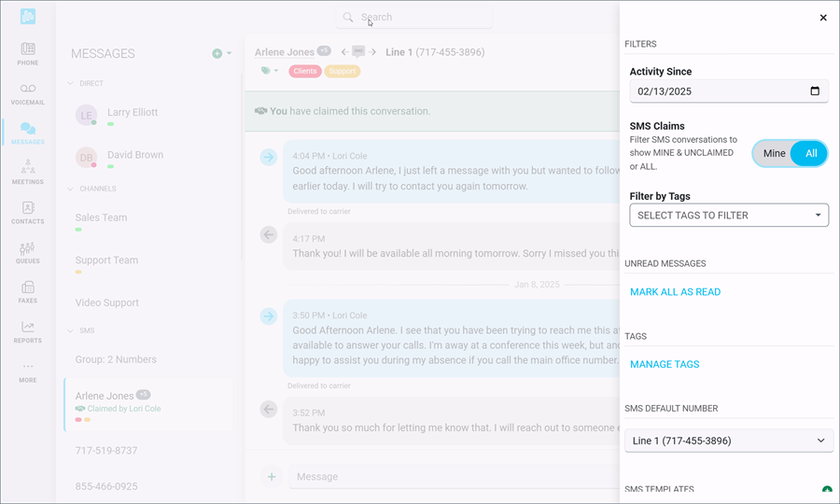Screen dimensions: 840x504
Task: Open the Reports sidebar icon
Action: 28,331
